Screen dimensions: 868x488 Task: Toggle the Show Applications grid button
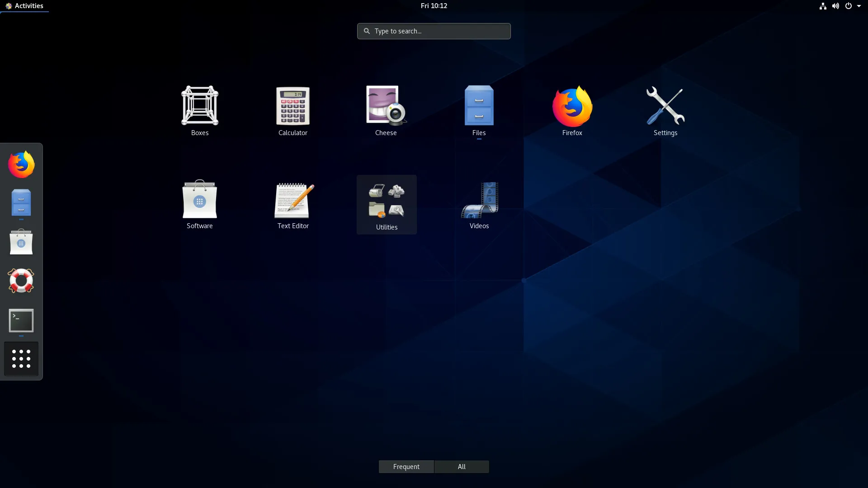[x=21, y=359]
